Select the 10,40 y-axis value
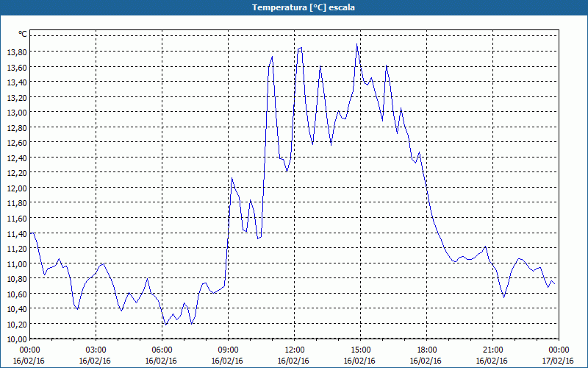The width and height of the screenshot is (588, 368). 16,309
